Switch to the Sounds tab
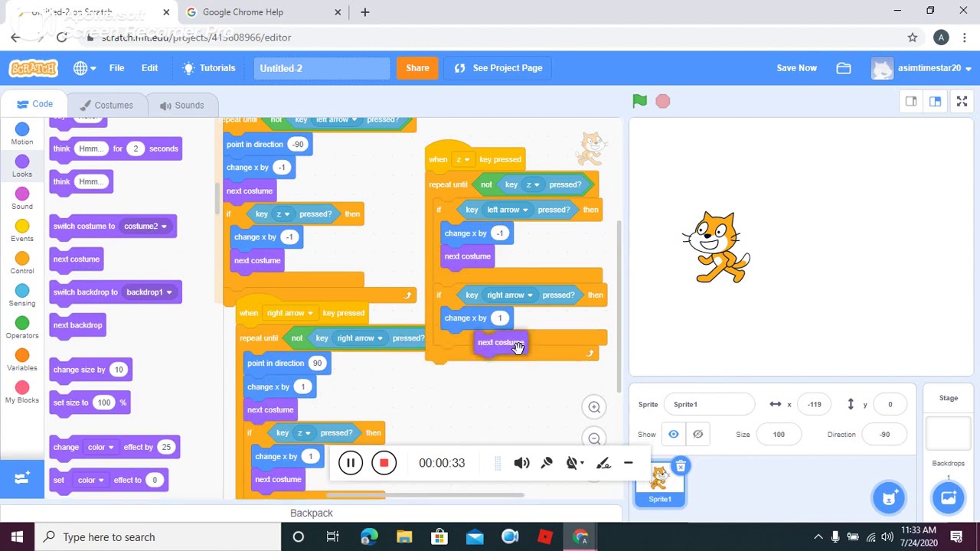The width and height of the screenshot is (980, 551). coord(181,106)
